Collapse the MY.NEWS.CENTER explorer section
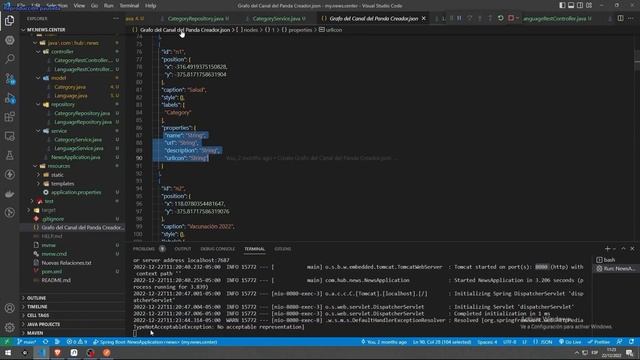The height and width of the screenshot is (360, 640). coord(46,30)
